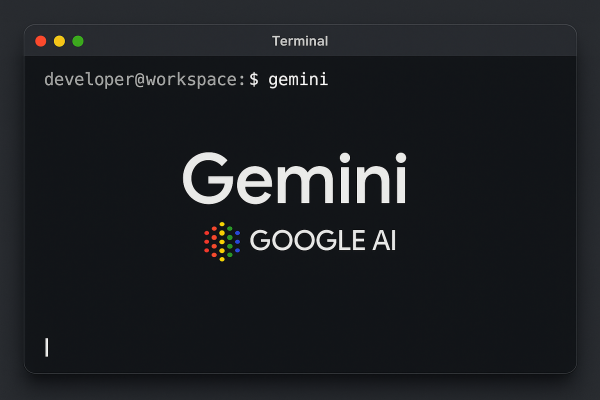Click the word "AI" beside GOOGLE
This screenshot has height=400, width=600.
(x=381, y=241)
